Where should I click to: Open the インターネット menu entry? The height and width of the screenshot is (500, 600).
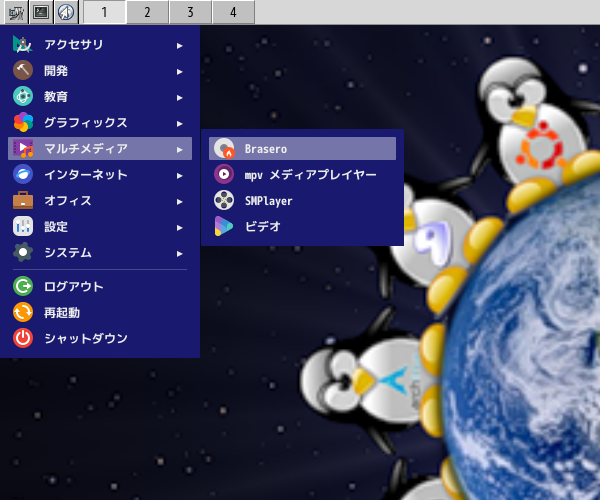[x=100, y=174]
